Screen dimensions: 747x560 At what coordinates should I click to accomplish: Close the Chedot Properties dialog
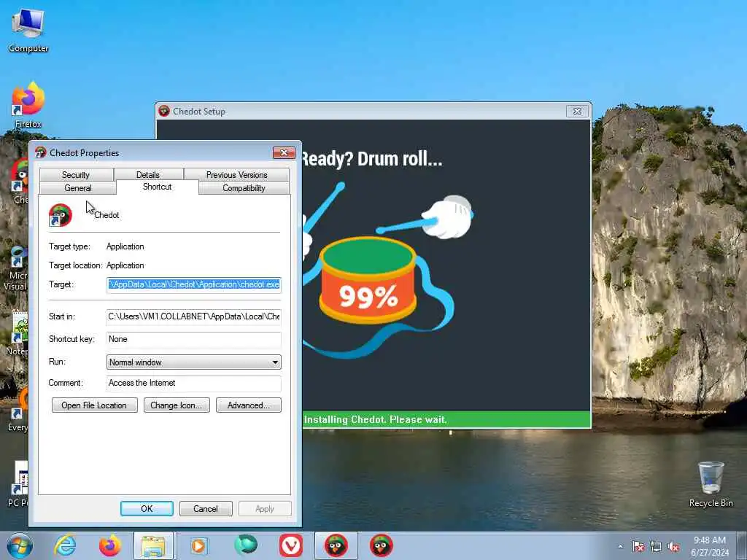click(284, 152)
